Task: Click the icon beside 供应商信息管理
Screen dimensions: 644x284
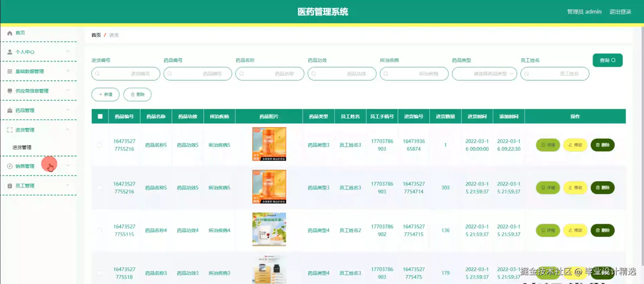Action: (x=10, y=91)
